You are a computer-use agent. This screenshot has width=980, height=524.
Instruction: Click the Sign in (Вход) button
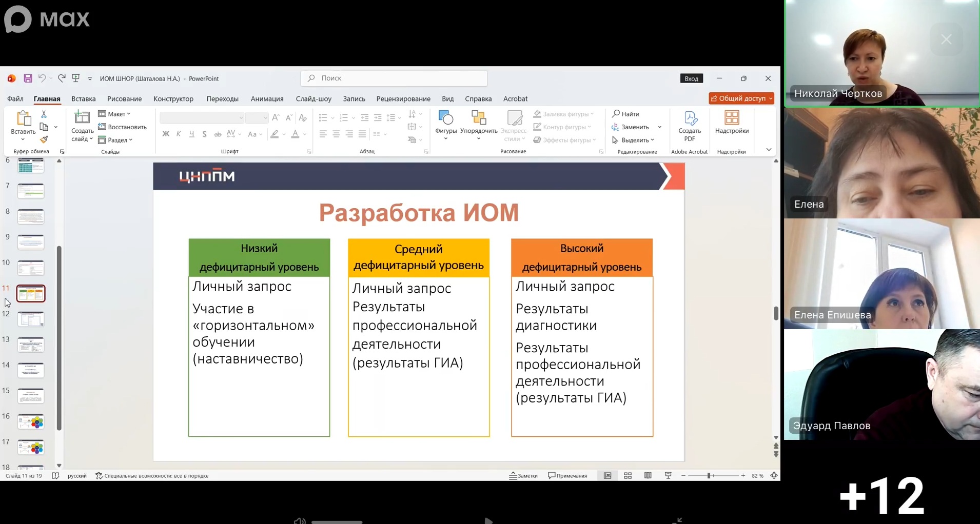point(691,78)
